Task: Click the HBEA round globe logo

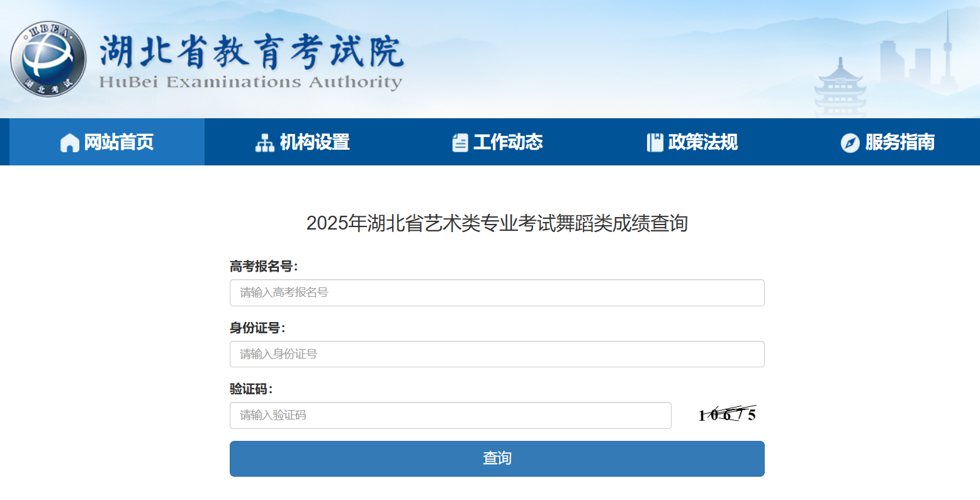Action: pyautogui.click(x=48, y=59)
